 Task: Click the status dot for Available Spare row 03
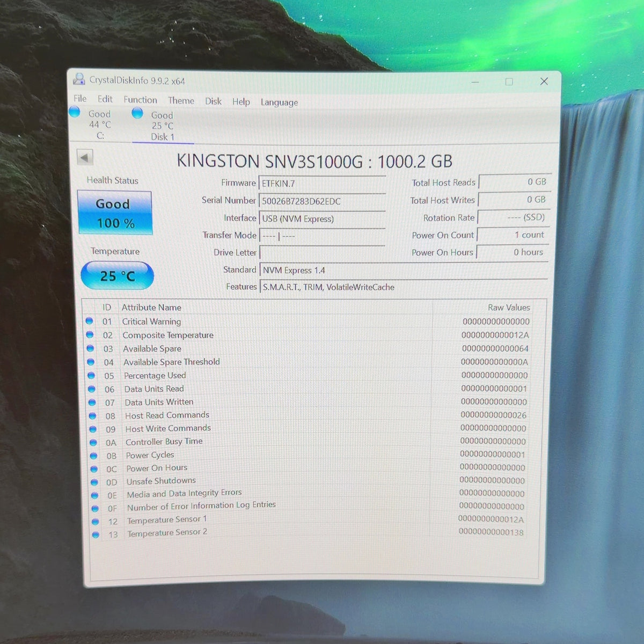pyautogui.click(x=90, y=348)
